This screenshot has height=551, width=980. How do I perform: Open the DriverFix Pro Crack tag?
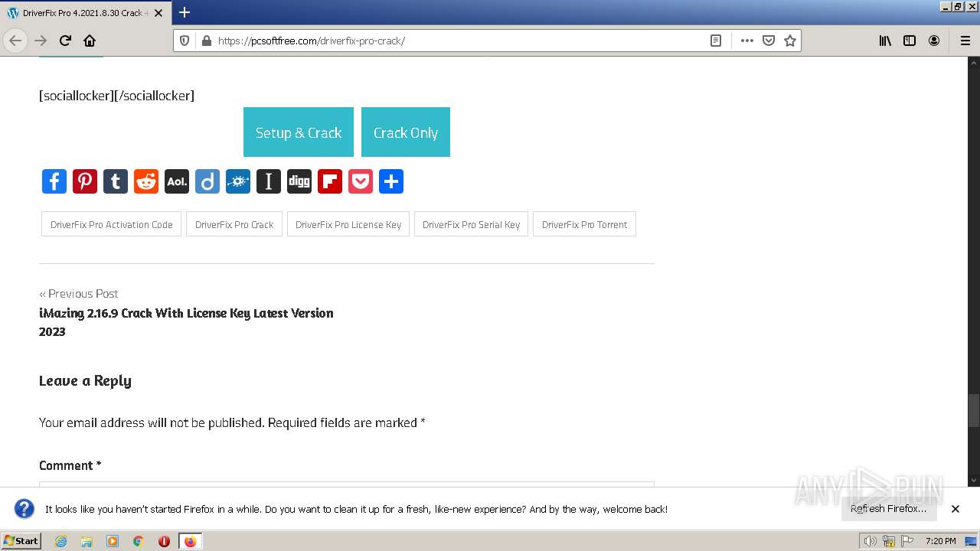[234, 224]
